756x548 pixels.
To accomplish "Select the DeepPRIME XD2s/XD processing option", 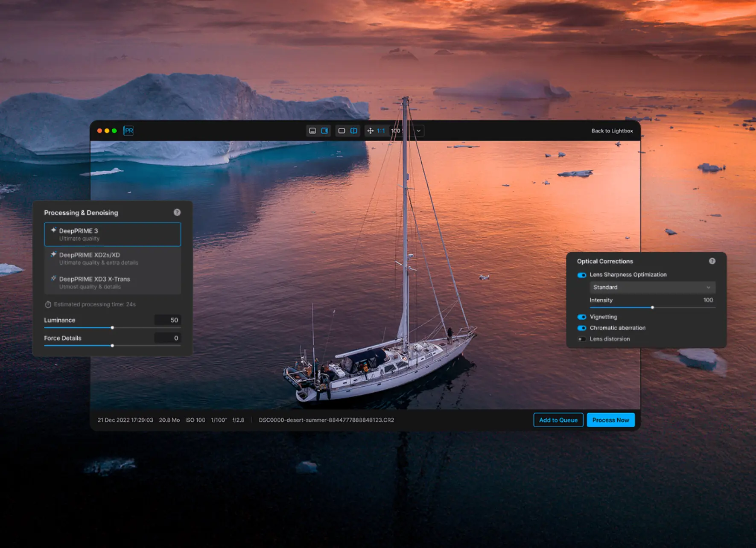I will tap(112, 258).
